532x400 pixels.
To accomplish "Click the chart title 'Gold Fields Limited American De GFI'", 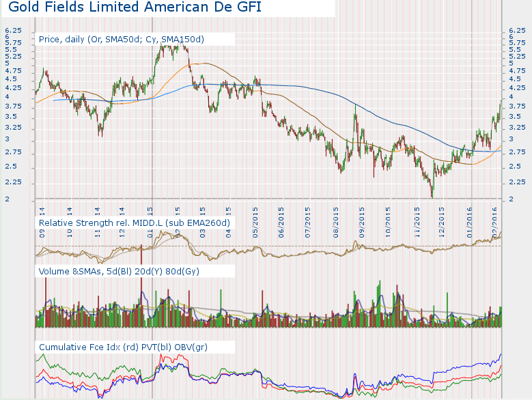I will coord(135,7).
